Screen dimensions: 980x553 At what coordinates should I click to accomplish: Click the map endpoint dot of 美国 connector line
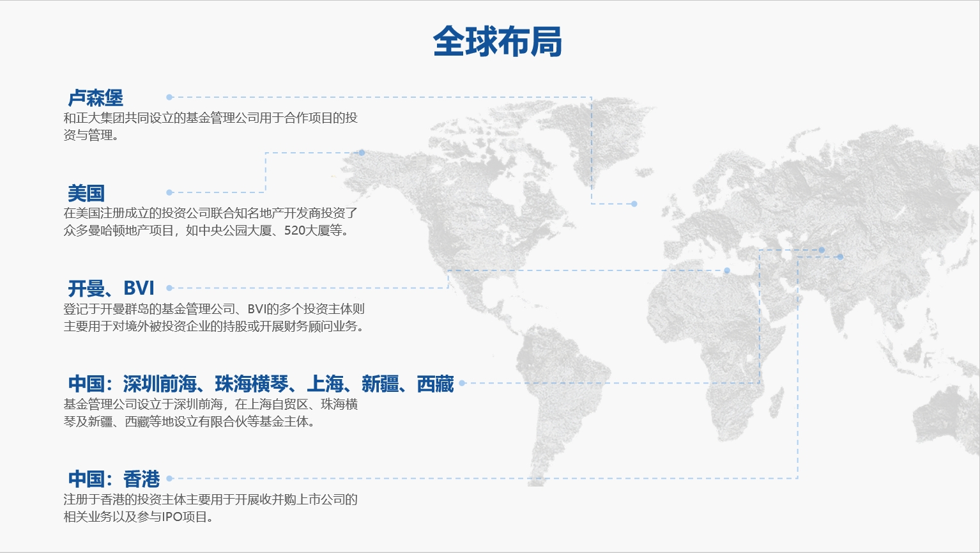coord(362,153)
